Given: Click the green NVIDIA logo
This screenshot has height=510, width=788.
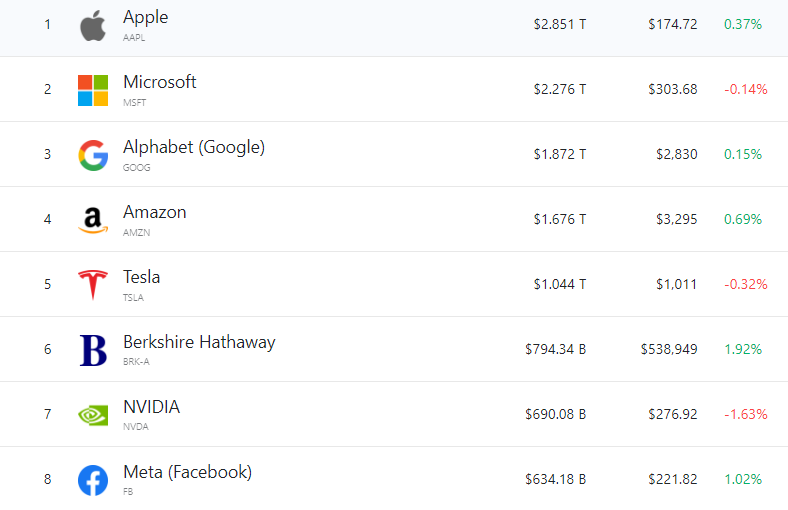Looking at the screenshot, I should pyautogui.click(x=92, y=415).
